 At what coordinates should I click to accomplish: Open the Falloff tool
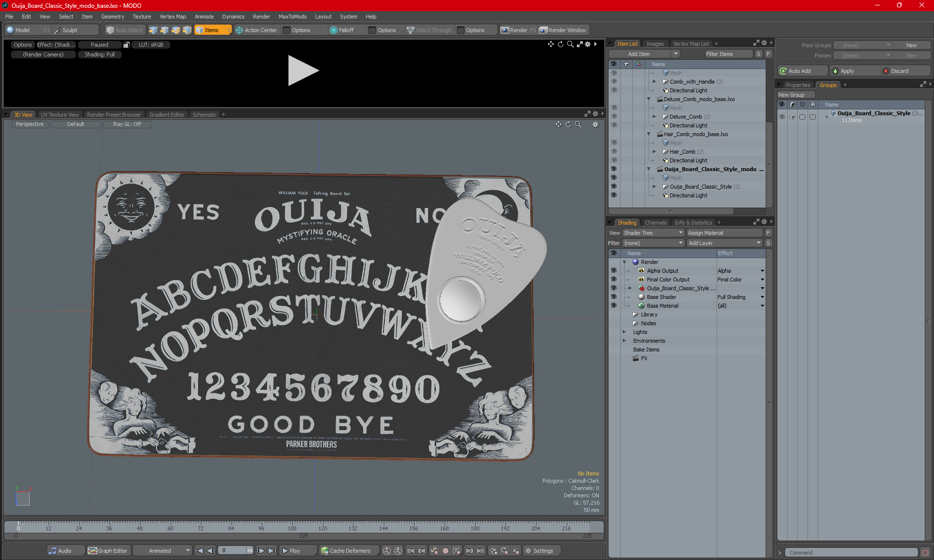click(x=342, y=30)
